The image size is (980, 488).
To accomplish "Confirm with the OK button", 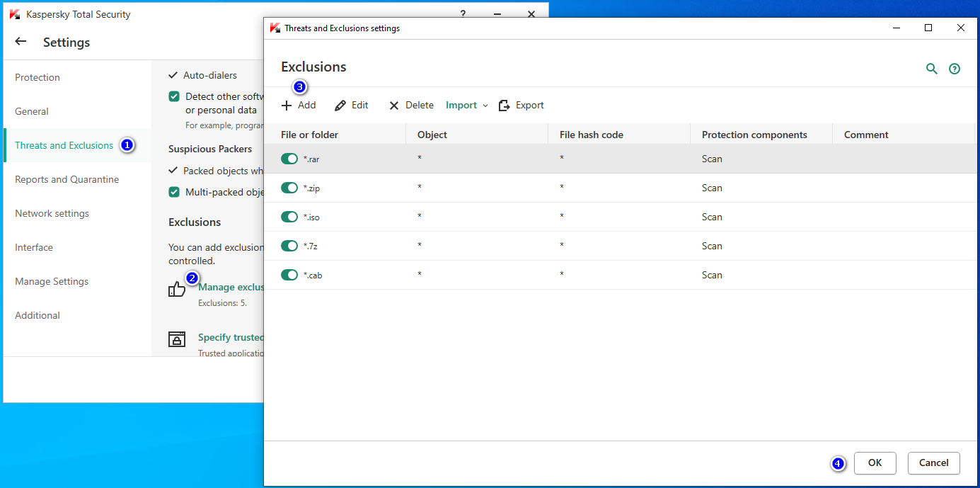I will [x=875, y=463].
